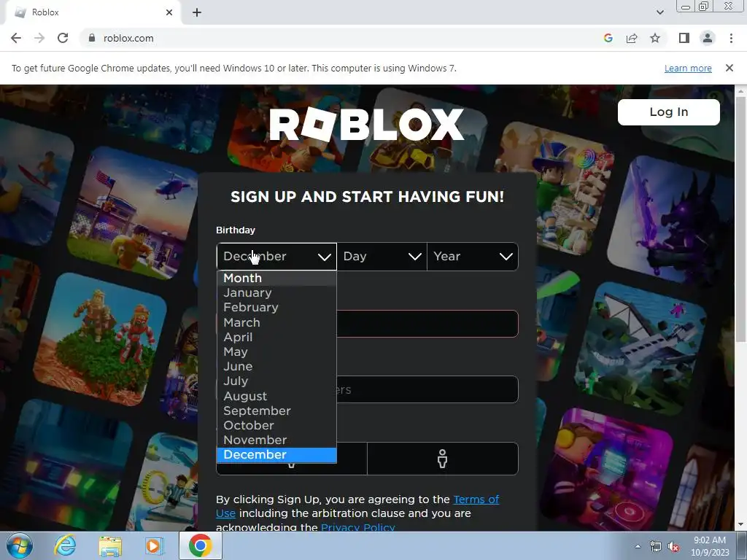The height and width of the screenshot is (560, 747).
Task: Choose September from month list
Action: [276, 411]
